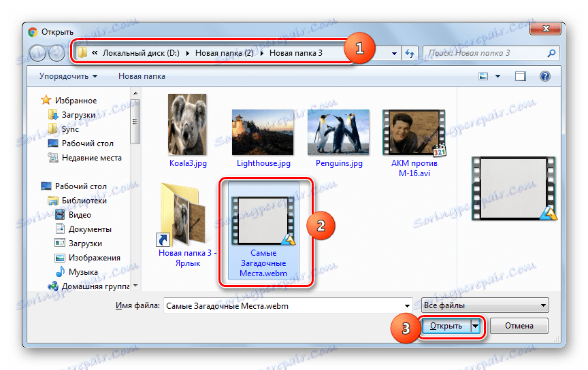588x370 pixels.
Task: Click the refresh icon beside address bar
Action: (x=410, y=53)
